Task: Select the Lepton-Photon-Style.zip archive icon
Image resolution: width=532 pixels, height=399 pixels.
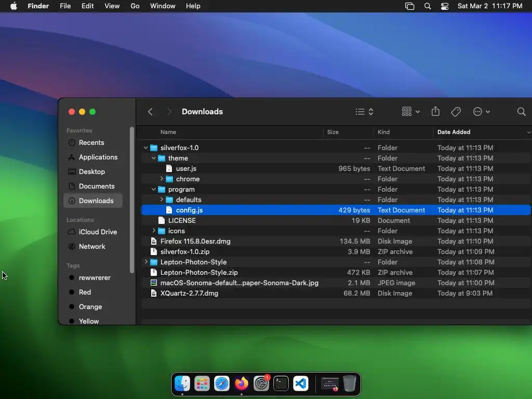Action: (154, 272)
